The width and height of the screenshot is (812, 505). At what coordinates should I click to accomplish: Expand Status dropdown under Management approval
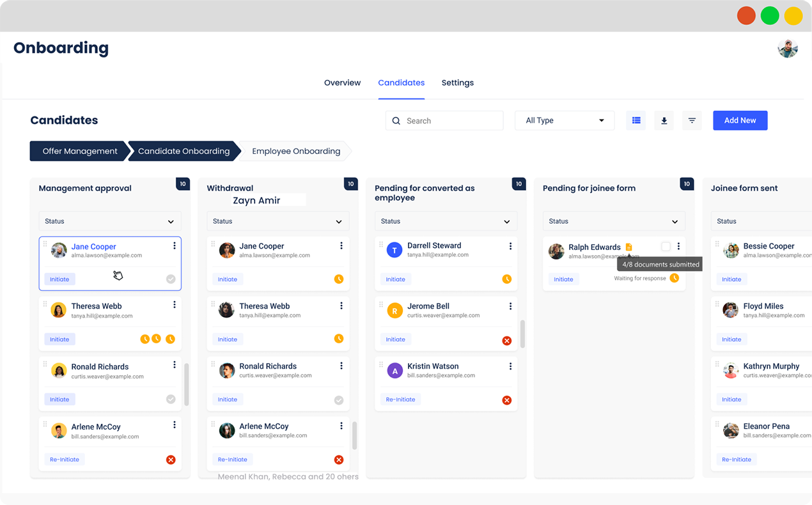point(110,221)
